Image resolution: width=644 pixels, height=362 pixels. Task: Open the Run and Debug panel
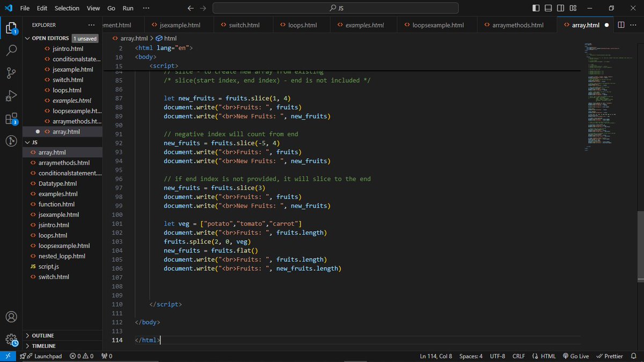(x=11, y=95)
